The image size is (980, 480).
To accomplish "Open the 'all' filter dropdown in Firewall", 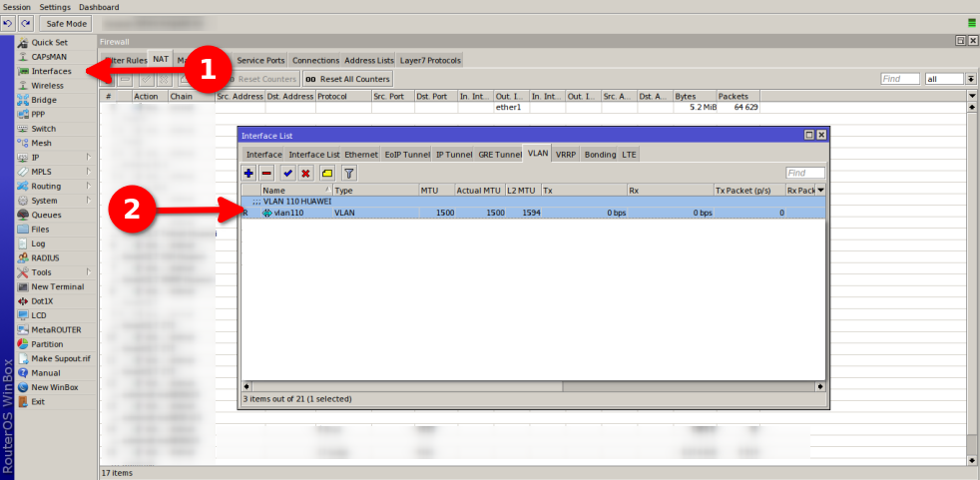I will tap(971, 79).
